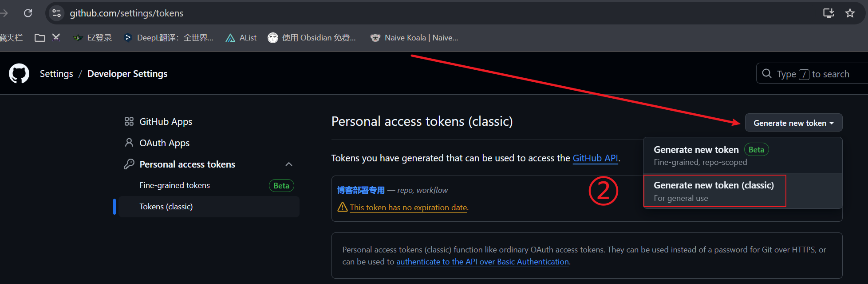Screen dimensions: 868x284
Task: Open the Generate new token dropdown
Action: pos(793,123)
